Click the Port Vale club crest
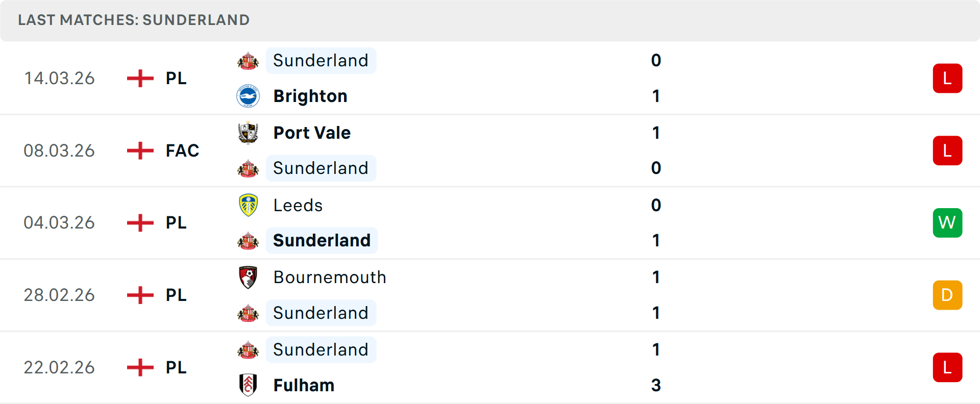 click(x=248, y=133)
